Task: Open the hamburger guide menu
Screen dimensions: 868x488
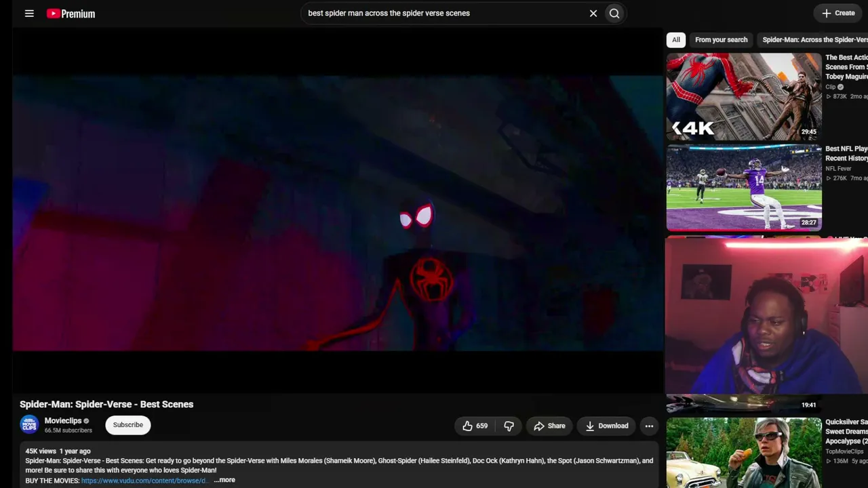Action: pyautogui.click(x=29, y=14)
